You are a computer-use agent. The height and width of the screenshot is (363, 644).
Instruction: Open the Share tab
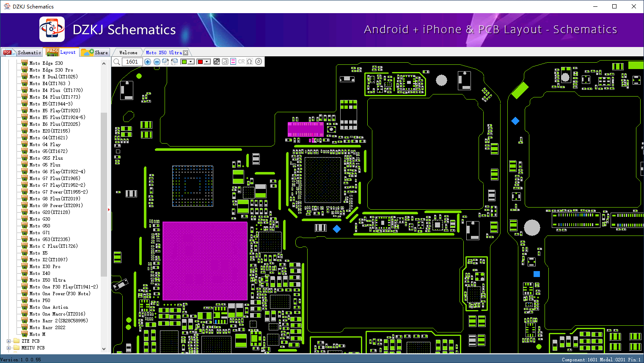[95, 52]
